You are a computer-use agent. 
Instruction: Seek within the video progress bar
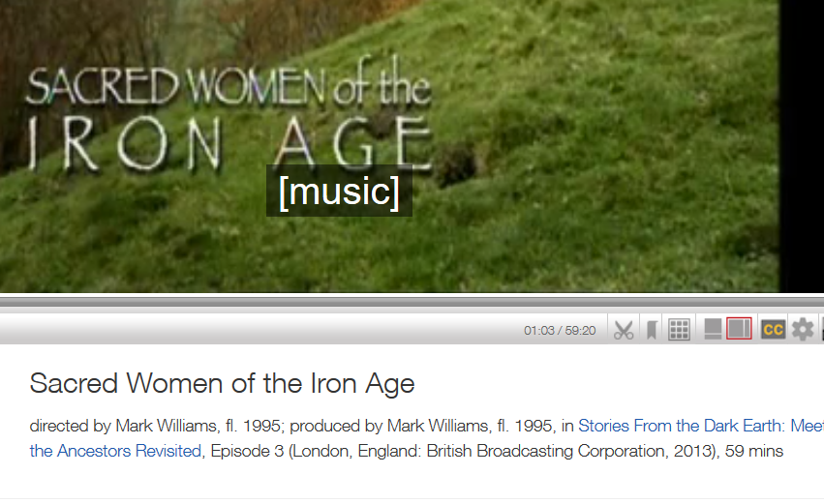[x=412, y=302]
